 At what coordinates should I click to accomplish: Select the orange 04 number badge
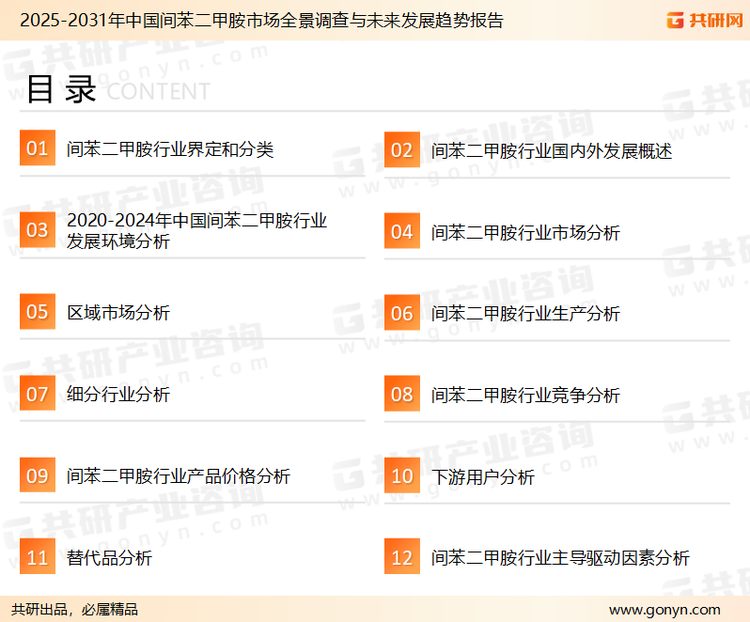[x=402, y=231]
